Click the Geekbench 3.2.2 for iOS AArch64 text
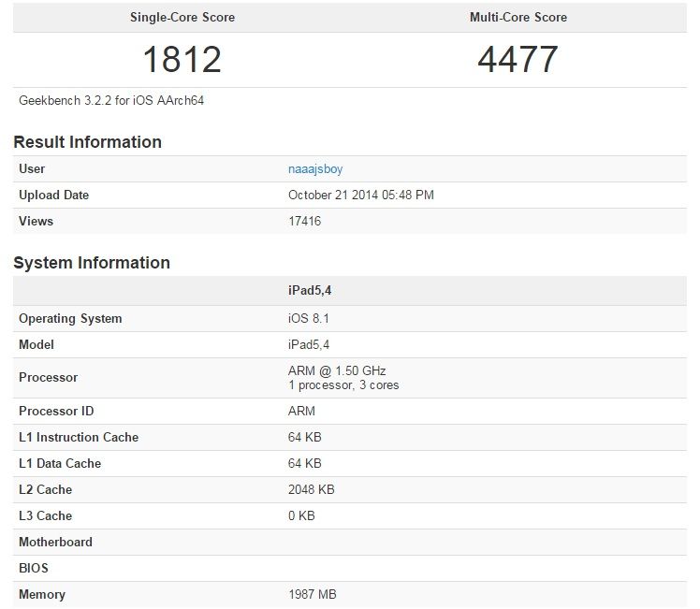The width and height of the screenshot is (700, 609). click(111, 100)
